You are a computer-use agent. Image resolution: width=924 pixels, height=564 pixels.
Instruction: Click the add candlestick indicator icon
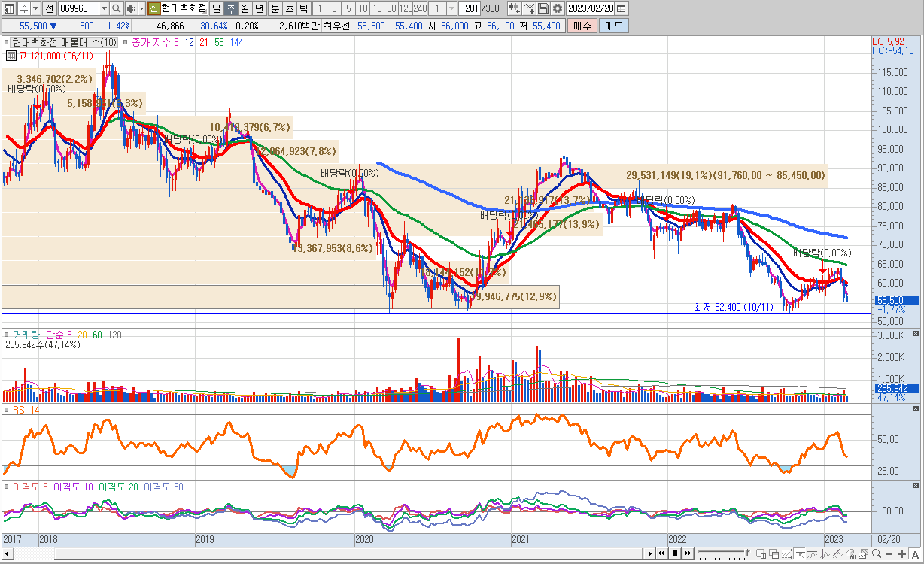pos(514,8)
